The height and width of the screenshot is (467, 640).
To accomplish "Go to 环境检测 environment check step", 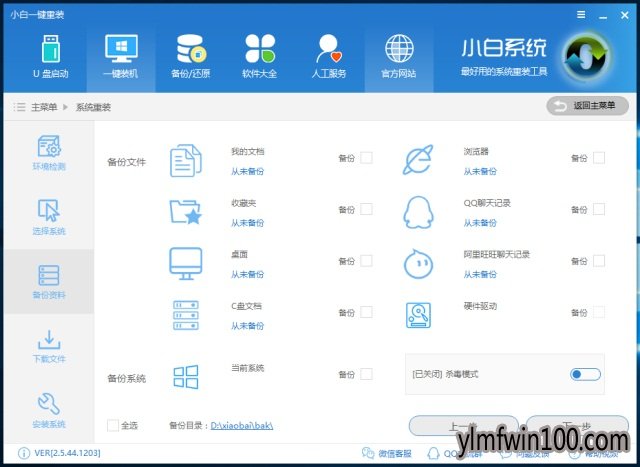I will 49,153.
